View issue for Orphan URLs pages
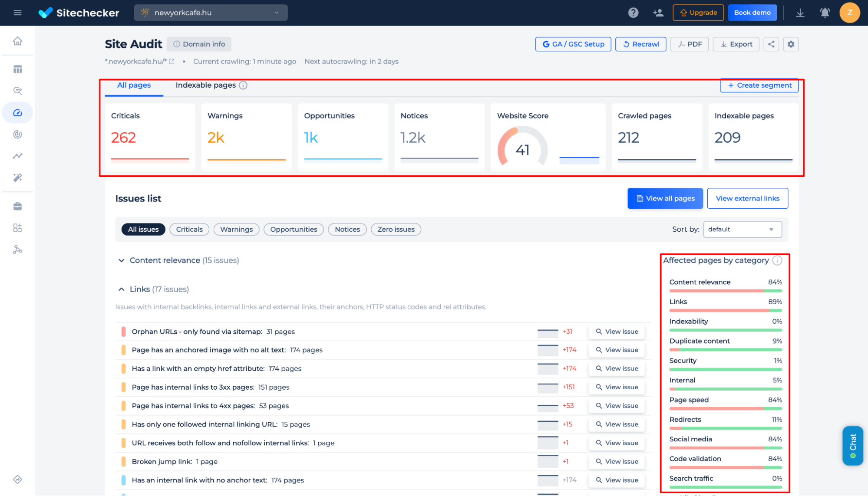The height and width of the screenshot is (496, 868). point(617,331)
